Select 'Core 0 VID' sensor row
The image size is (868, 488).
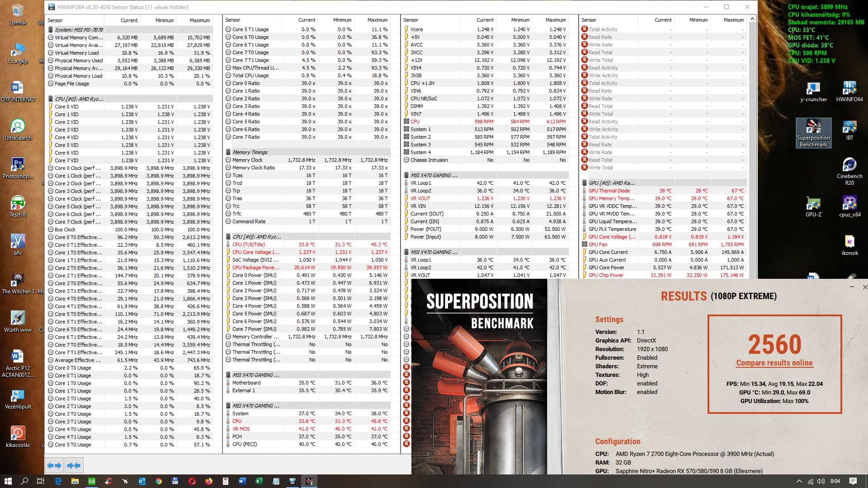pos(129,107)
